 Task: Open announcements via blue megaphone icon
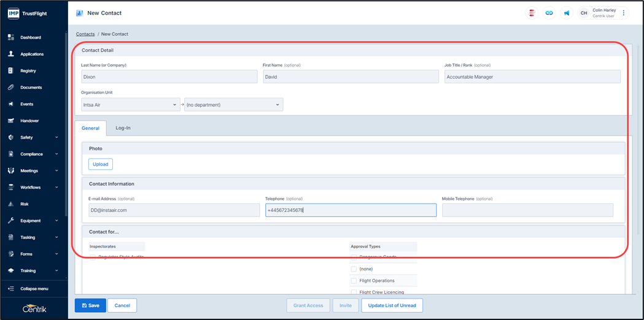[x=566, y=13]
